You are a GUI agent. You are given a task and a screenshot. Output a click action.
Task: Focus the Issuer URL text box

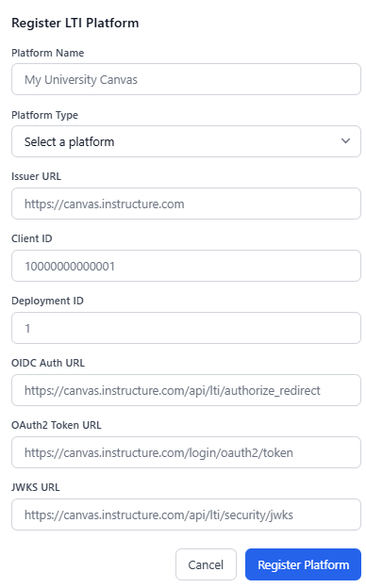[186, 204]
